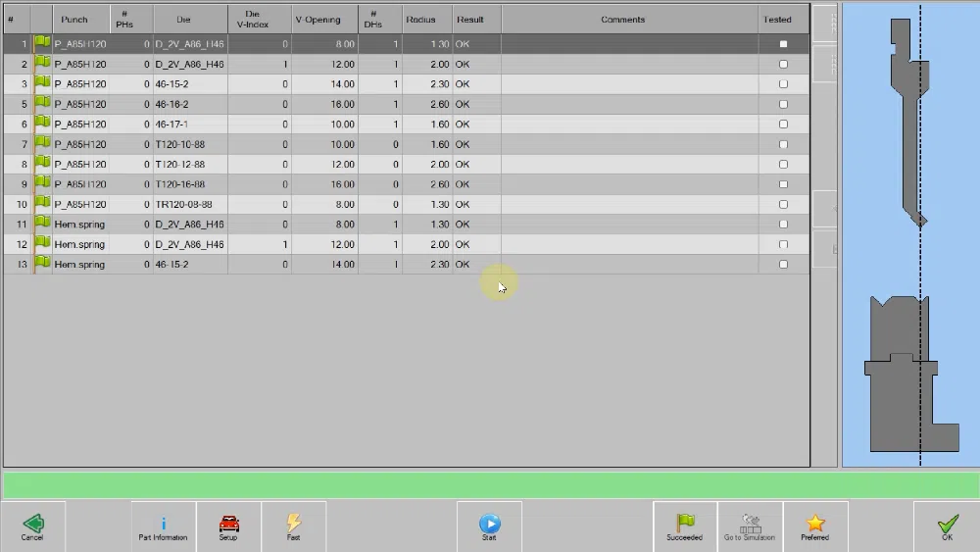Select row 7 with die T120-10-88
980x552 pixels.
pos(407,144)
